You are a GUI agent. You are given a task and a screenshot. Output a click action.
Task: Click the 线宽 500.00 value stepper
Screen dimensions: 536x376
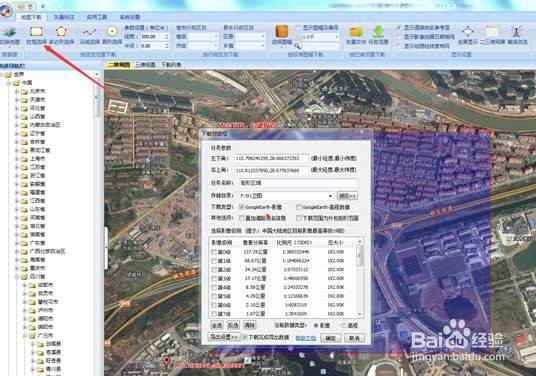167,36
